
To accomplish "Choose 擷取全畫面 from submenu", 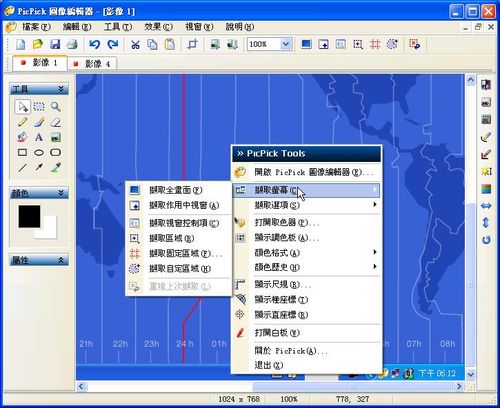I will 179,190.
